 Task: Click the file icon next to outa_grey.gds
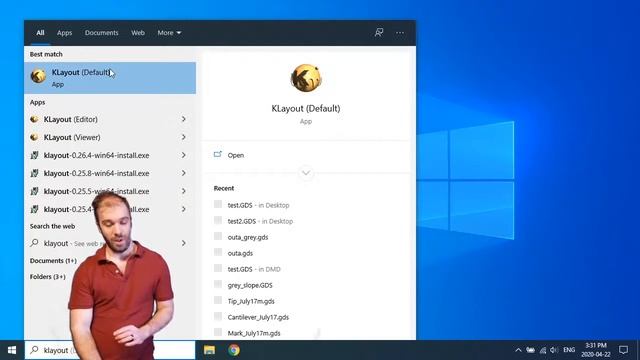[218, 236]
